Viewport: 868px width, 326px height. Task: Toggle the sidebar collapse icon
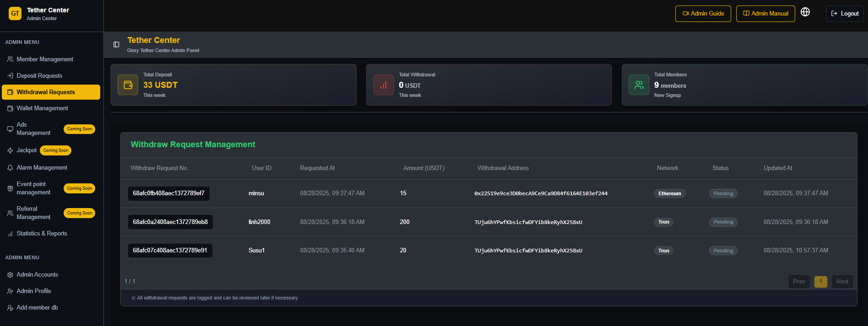116,44
